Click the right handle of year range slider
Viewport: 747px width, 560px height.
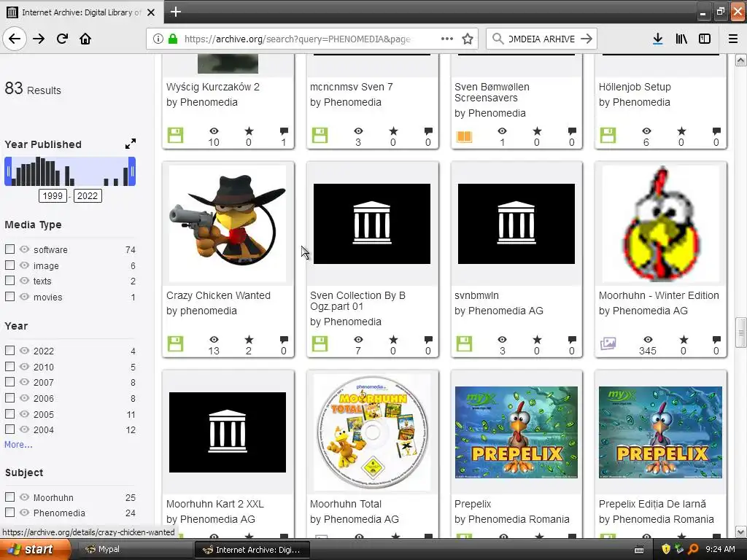pos(132,171)
